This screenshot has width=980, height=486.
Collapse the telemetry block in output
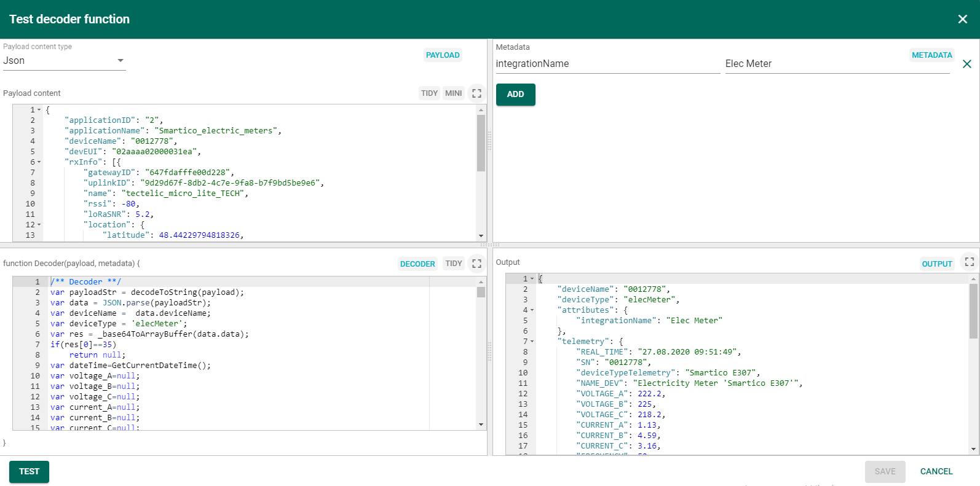coord(532,342)
